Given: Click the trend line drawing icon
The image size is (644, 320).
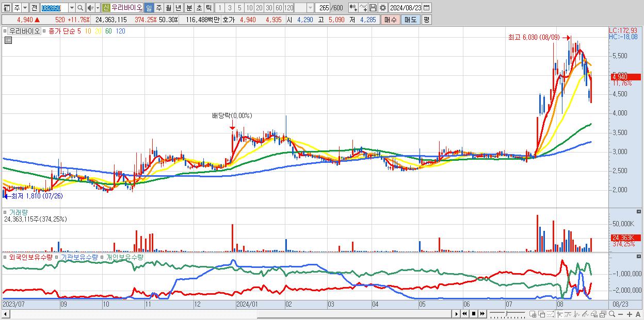Looking at the screenshot, I should 585,314.
